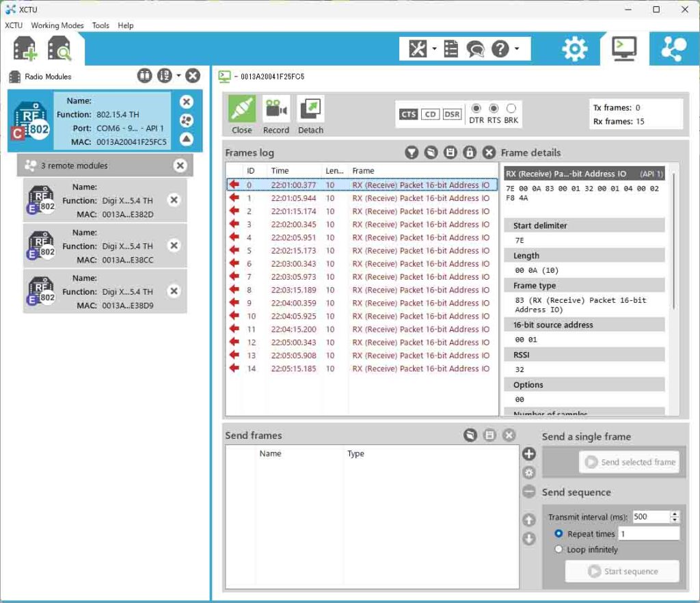Click the remove selected frame minus icon
This screenshot has height=603, width=700.
pyautogui.click(x=529, y=492)
